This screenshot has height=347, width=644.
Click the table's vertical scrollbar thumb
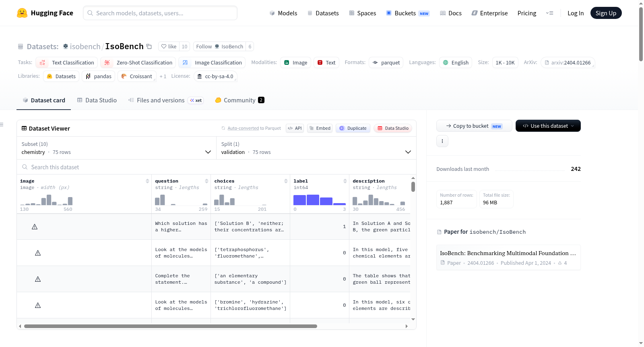pyautogui.click(x=413, y=187)
